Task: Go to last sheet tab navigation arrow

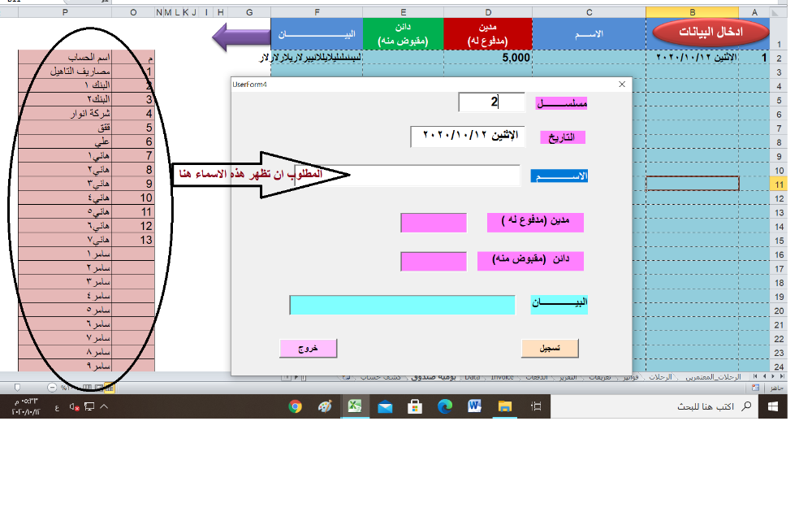Action: (x=755, y=377)
